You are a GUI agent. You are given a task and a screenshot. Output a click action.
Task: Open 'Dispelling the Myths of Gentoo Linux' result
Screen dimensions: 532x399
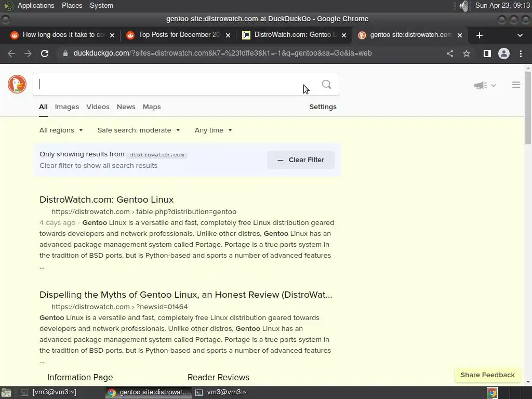pos(185,295)
